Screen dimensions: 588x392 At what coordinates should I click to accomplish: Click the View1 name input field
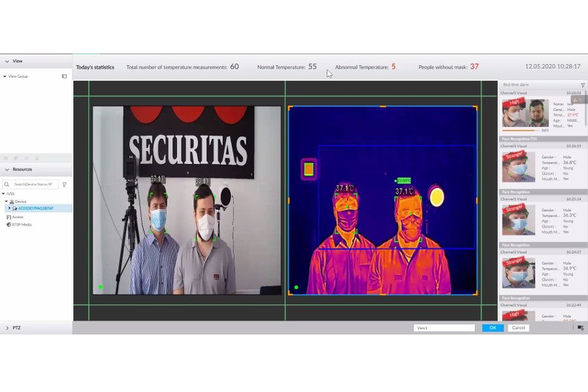pos(444,328)
